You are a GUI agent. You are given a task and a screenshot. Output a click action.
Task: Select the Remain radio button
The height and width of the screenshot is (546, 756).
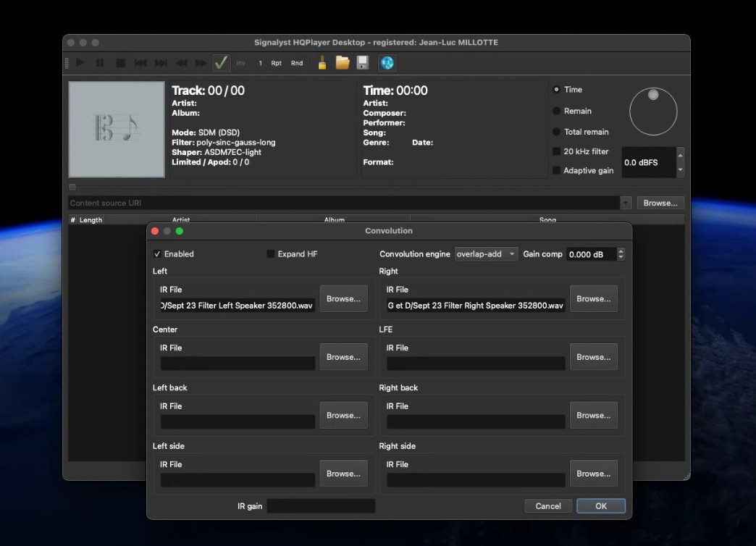click(556, 111)
